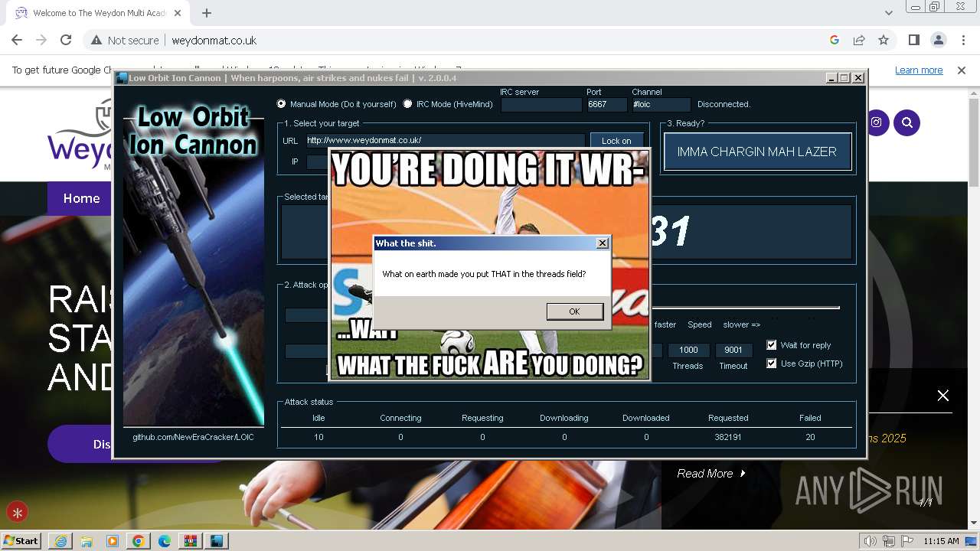Click the Channel field showing #loic

pyautogui.click(x=661, y=105)
